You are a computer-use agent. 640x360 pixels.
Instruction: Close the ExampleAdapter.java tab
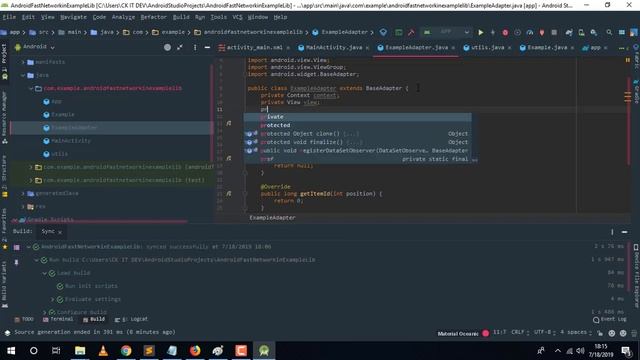tap(453, 48)
